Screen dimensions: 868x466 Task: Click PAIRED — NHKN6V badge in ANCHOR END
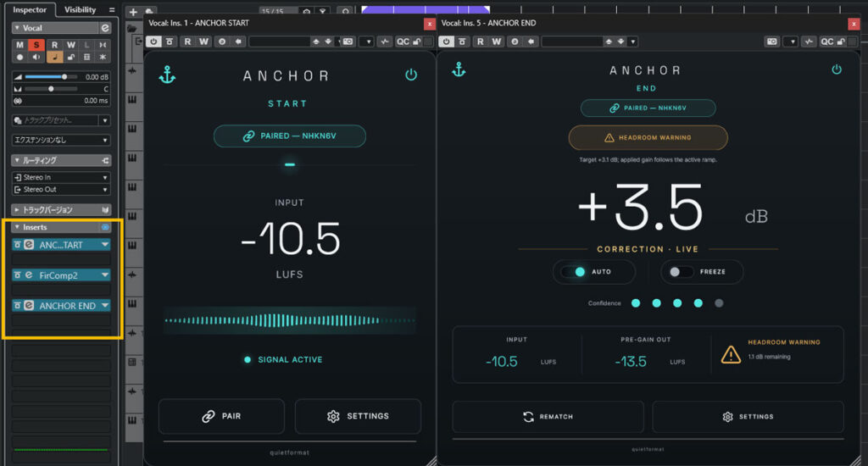(x=648, y=108)
